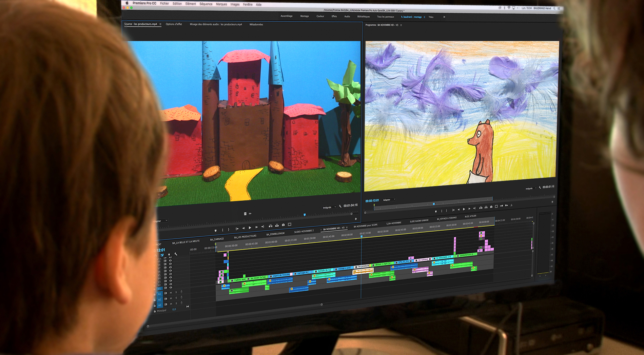The width and height of the screenshot is (644, 355).
Task: Step back one frame in Source monitor
Action: (243, 228)
